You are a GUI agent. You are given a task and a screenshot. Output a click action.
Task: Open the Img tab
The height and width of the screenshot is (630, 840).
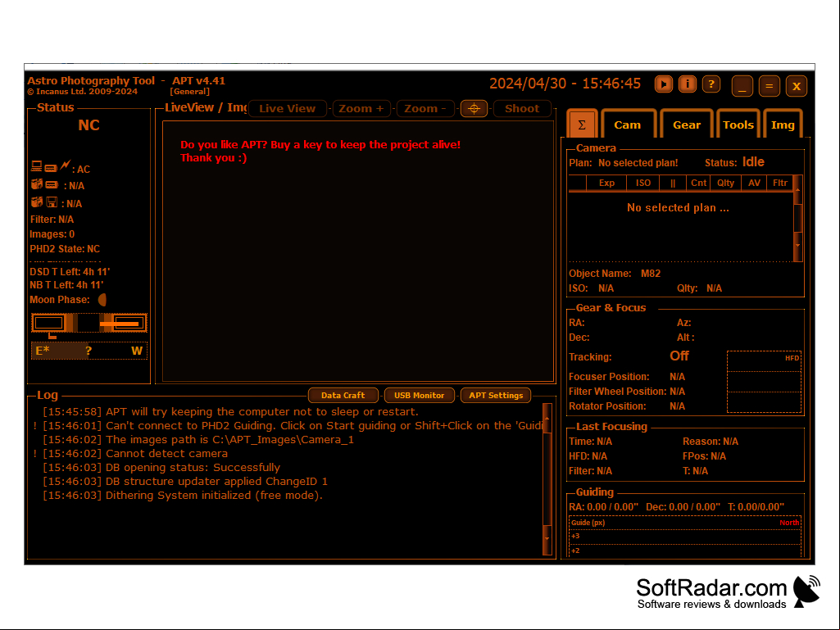click(782, 125)
